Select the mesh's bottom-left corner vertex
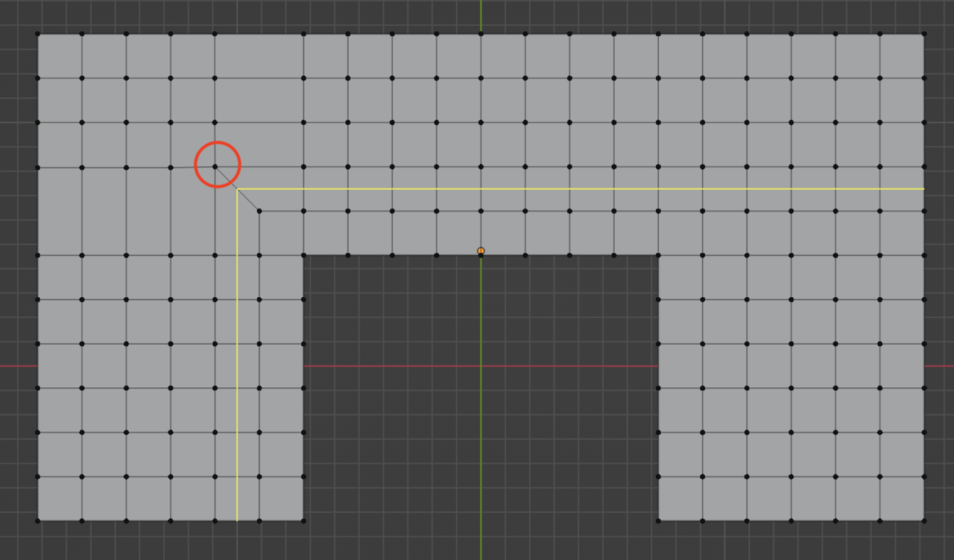The height and width of the screenshot is (560, 954). [38, 521]
